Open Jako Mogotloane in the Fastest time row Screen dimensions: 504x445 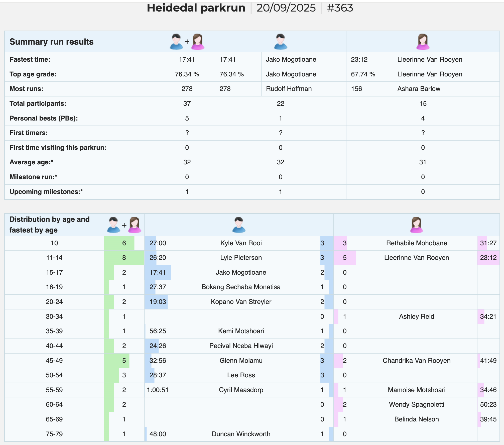291,59
